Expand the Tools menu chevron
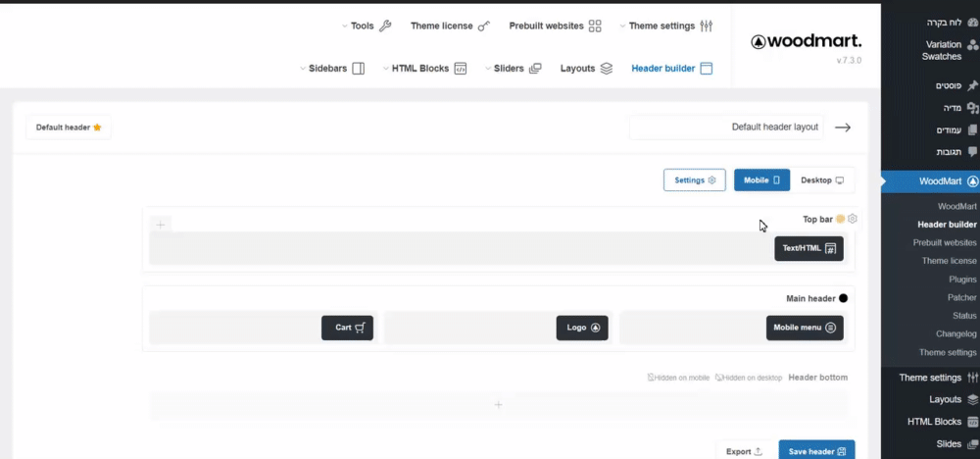 click(345, 26)
